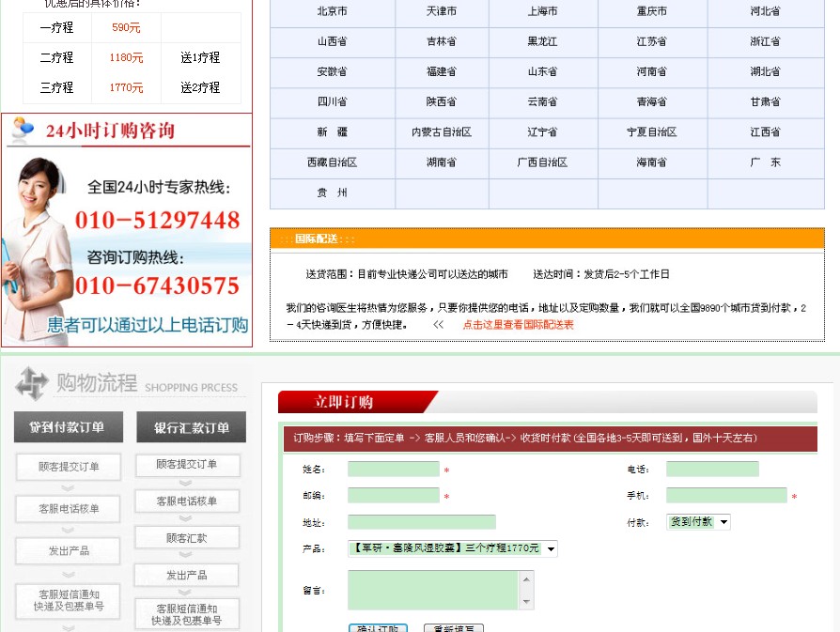The width and height of the screenshot is (840, 632).
Task: Open the international delivery table link
Action: (x=518, y=325)
